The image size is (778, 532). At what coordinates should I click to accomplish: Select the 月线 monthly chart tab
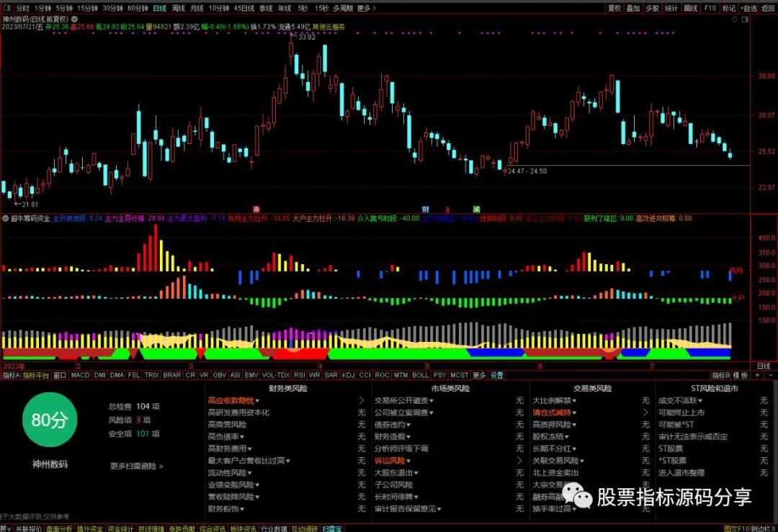(197, 8)
